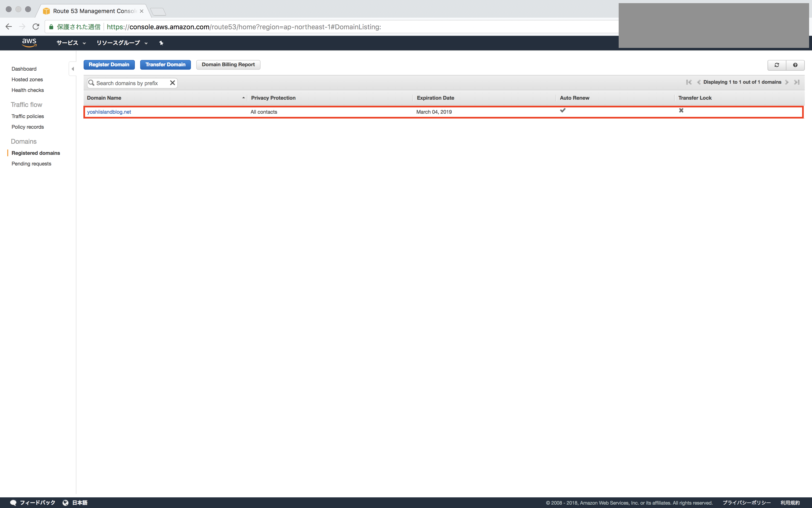This screenshot has width=812, height=508.
Task: Open Health checks in sidebar
Action: coord(28,90)
